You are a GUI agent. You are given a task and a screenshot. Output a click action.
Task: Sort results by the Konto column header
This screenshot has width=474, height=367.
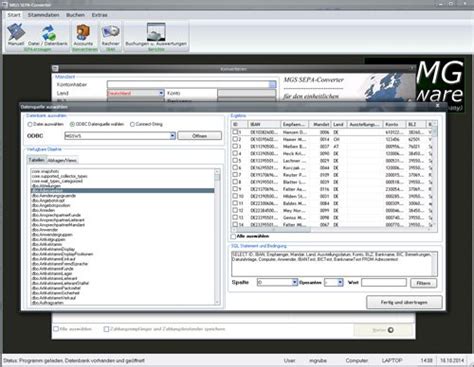coord(394,124)
